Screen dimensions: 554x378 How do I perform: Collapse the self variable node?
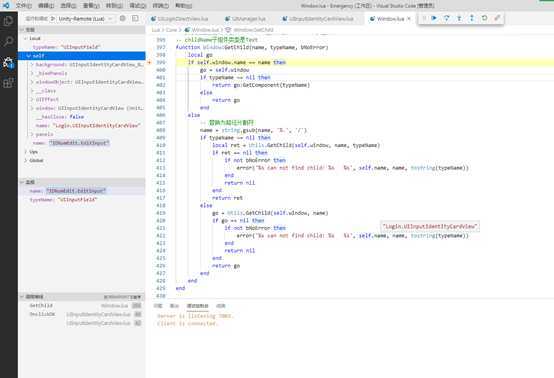[x=29, y=56]
